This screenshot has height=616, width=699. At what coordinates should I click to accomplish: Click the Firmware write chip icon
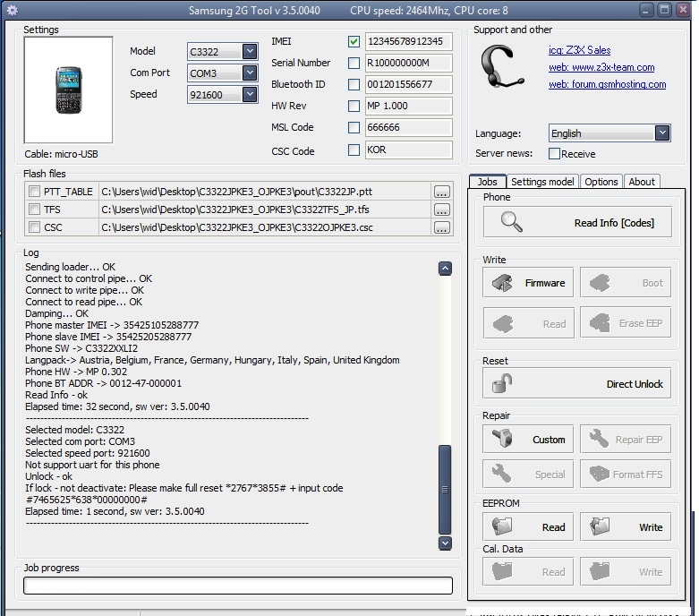click(x=502, y=283)
